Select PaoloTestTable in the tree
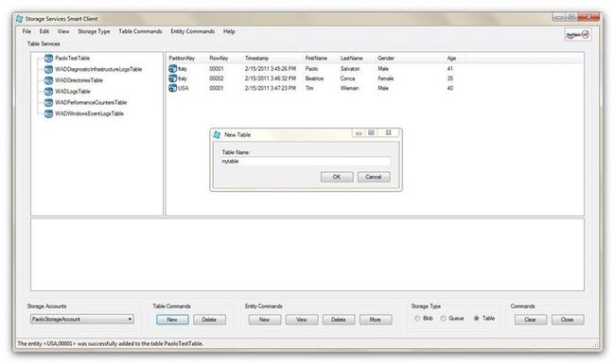Image resolution: width=615 pixels, height=364 pixels. pos(73,59)
